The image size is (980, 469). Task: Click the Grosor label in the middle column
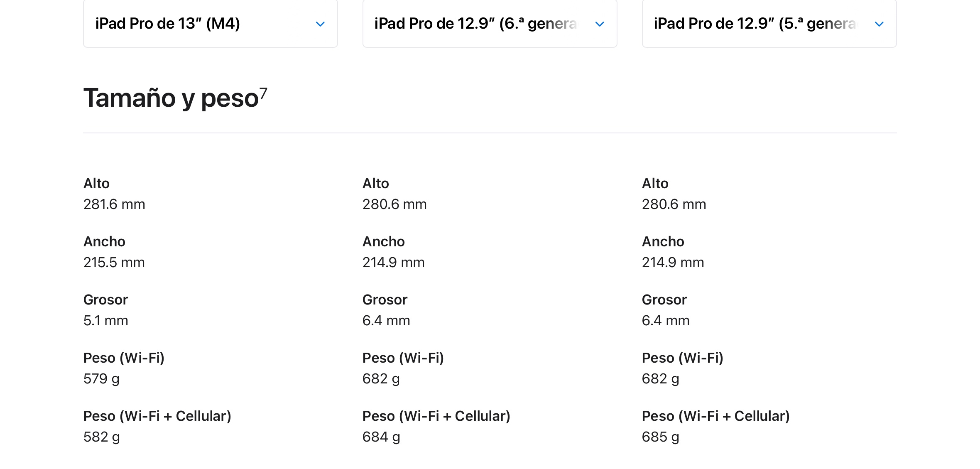coord(385,300)
